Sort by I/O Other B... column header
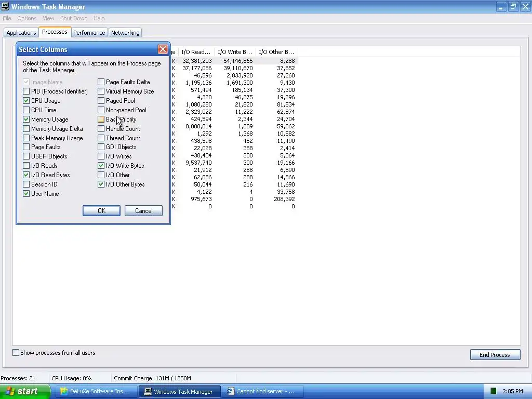Viewport: 532px width, 399px height. (x=276, y=52)
